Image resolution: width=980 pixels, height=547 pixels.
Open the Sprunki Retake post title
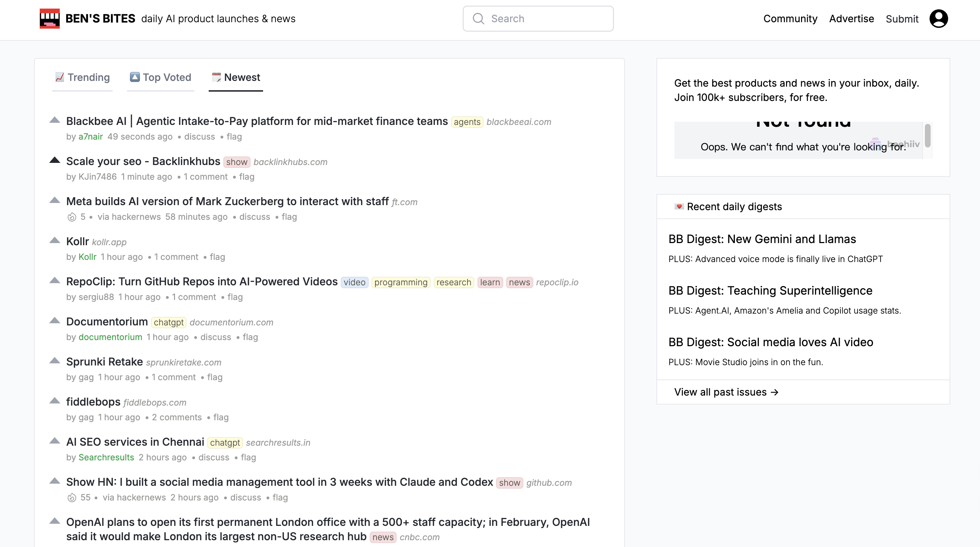tap(105, 362)
